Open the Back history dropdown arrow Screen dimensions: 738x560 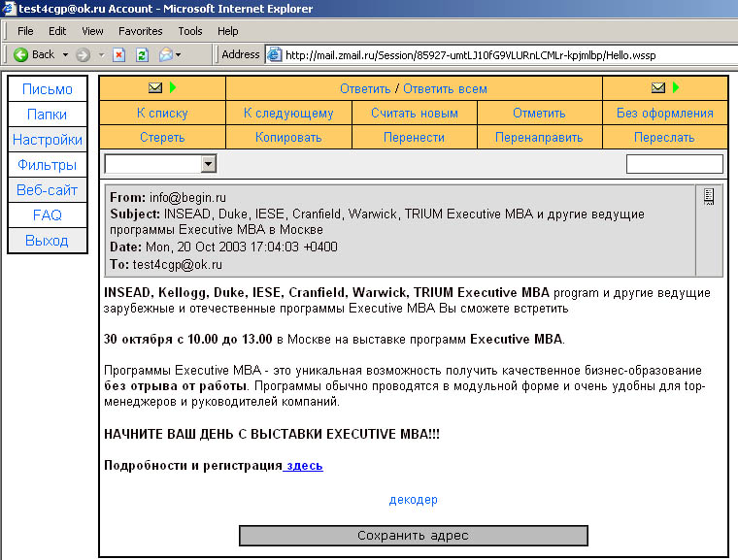(65, 55)
